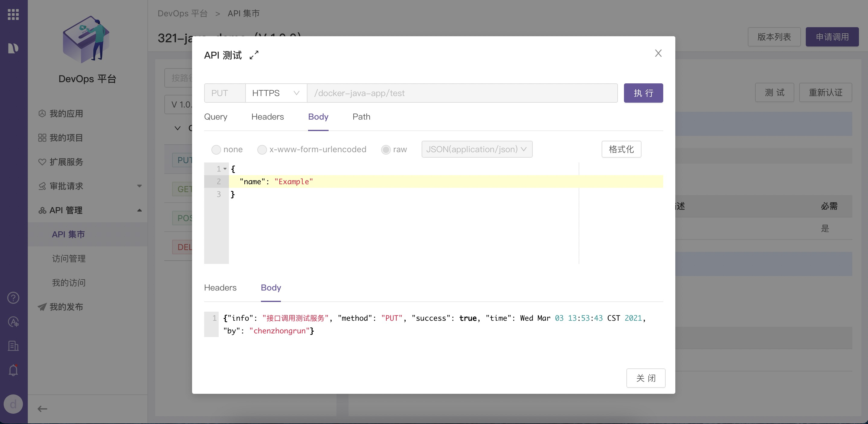Click the collapse sidebar arrow icon

(x=42, y=409)
